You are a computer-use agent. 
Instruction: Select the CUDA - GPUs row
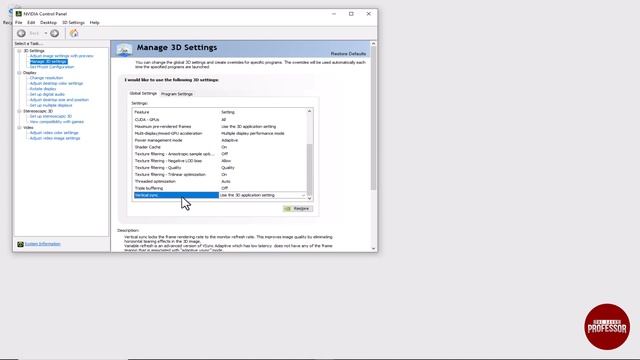coord(220,120)
